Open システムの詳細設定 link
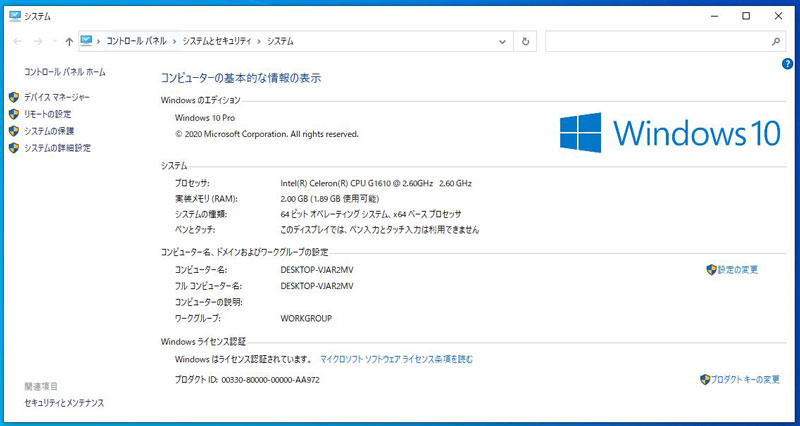Screen dimensions: 800x426 pyautogui.click(x=57, y=148)
